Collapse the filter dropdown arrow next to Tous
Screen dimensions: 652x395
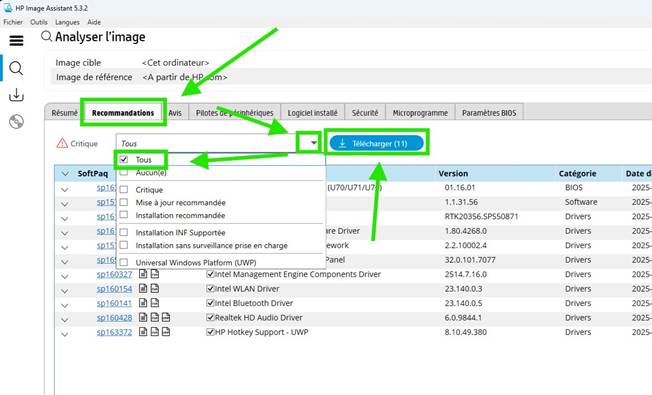tap(314, 143)
